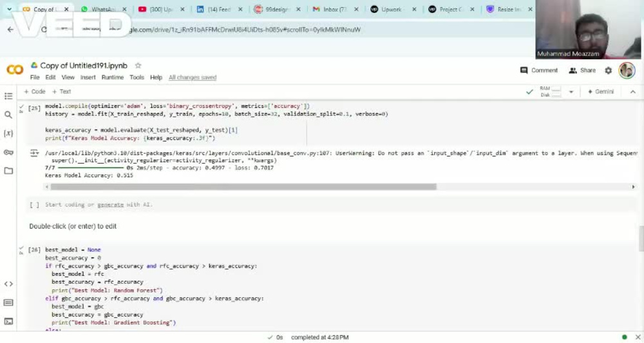Click the connected checkmark beside RAM
The image size is (644, 343).
click(x=529, y=92)
